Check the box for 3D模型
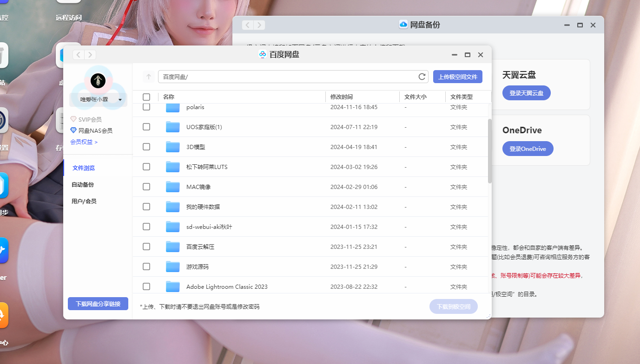 (x=146, y=147)
